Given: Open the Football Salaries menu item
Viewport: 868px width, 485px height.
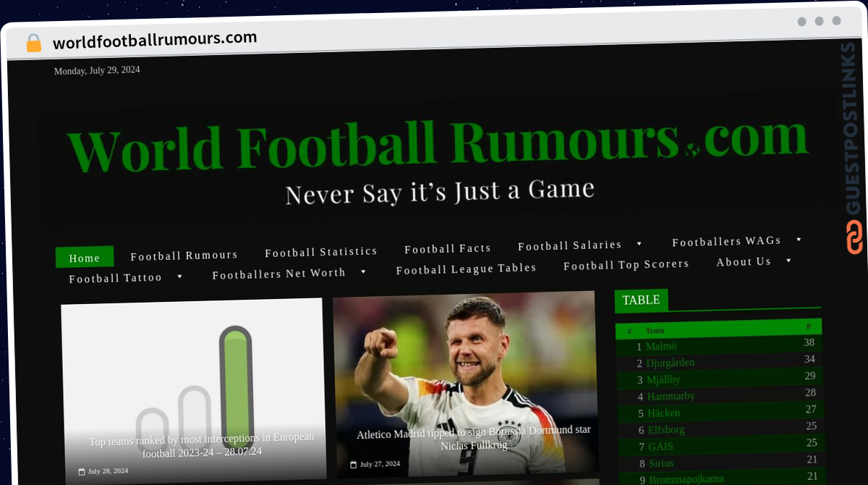Looking at the screenshot, I should click(x=570, y=245).
